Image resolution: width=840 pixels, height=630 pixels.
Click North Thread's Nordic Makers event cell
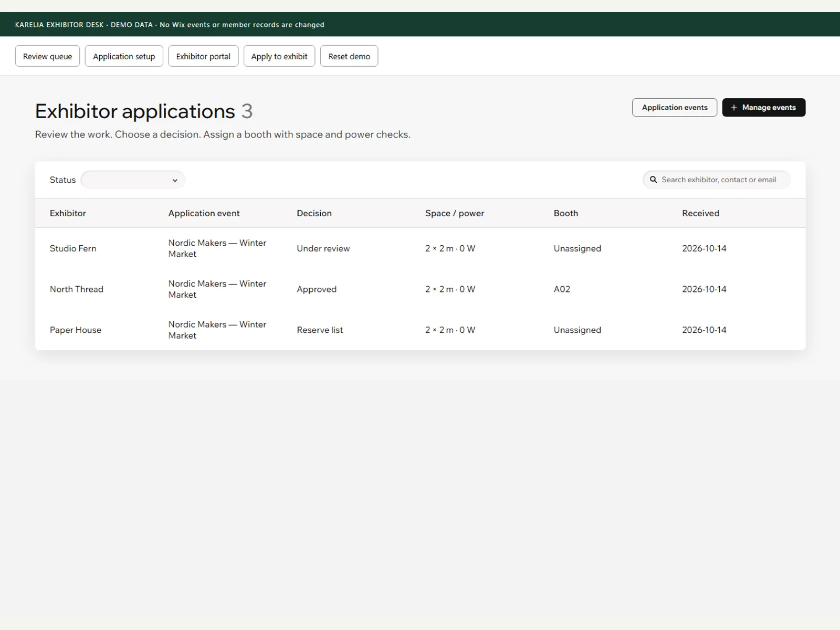click(217, 289)
